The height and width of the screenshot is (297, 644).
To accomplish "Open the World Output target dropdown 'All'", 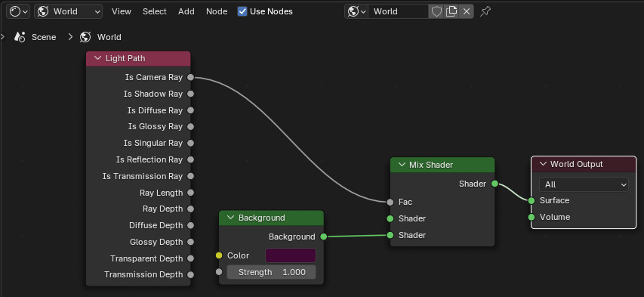I will 584,184.
